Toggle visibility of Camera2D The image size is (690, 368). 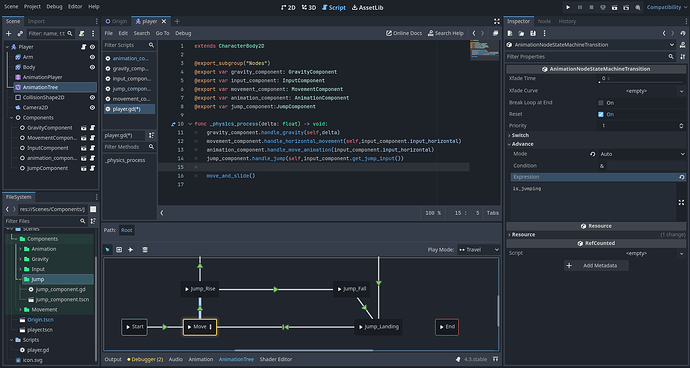pos(92,107)
